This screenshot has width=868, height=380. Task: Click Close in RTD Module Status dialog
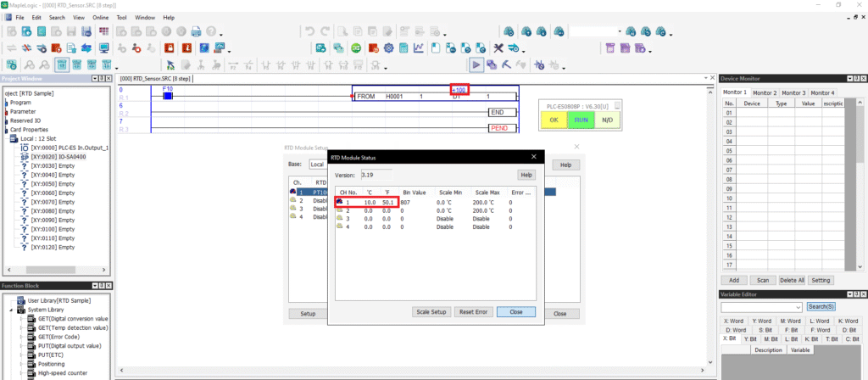(x=516, y=312)
